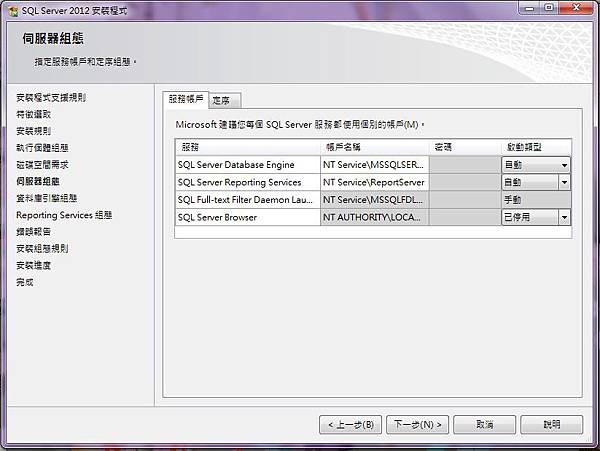Click the 取消 cancel button

(484, 425)
